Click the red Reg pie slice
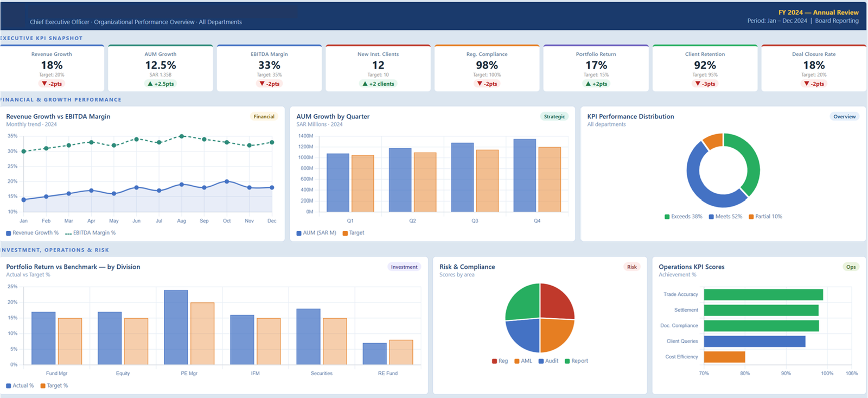The image size is (868, 398). coord(556,302)
